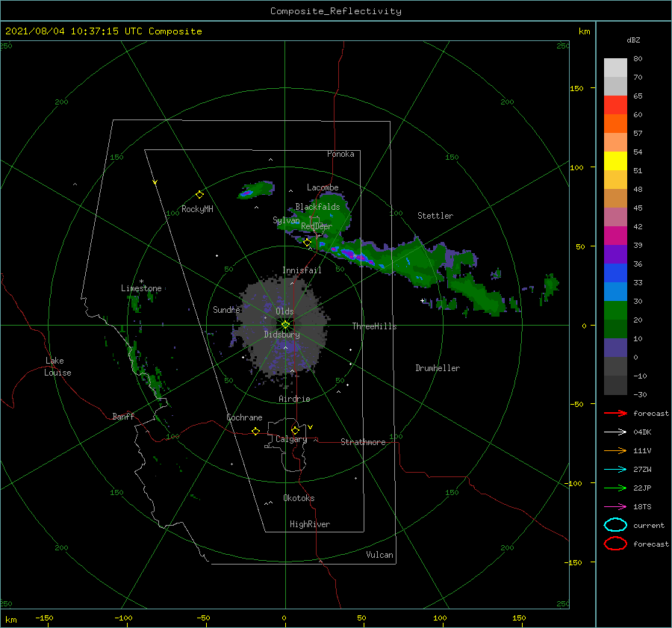The height and width of the screenshot is (628, 672).
Task: Click the Strathmore label
Action: click(x=363, y=442)
